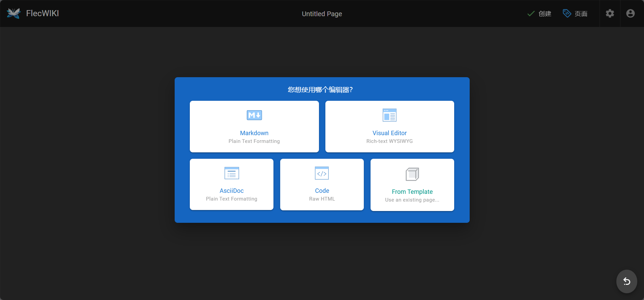This screenshot has height=300, width=644.
Task: Select the Markdown editor title
Action: coord(254,133)
